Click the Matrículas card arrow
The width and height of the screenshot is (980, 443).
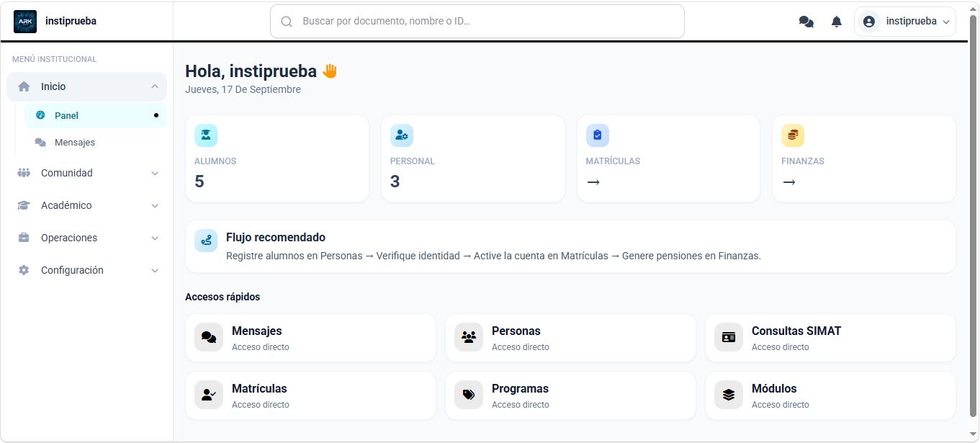click(593, 182)
